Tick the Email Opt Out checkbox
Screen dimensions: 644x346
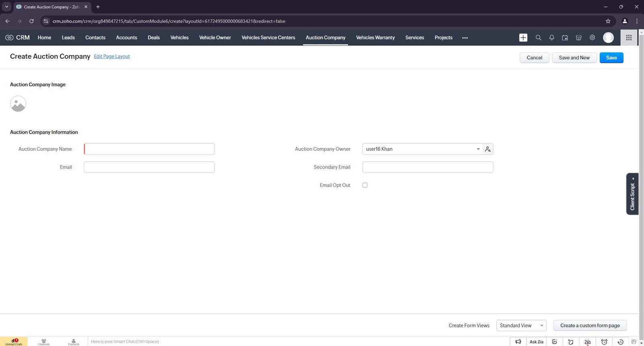tap(365, 185)
